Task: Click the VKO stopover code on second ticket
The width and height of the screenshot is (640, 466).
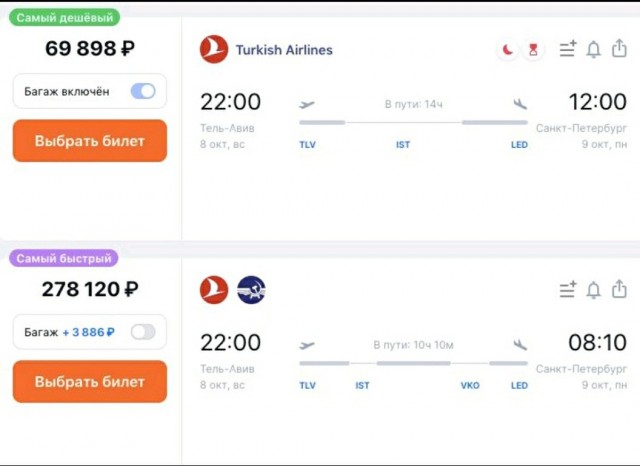Action: point(469,385)
